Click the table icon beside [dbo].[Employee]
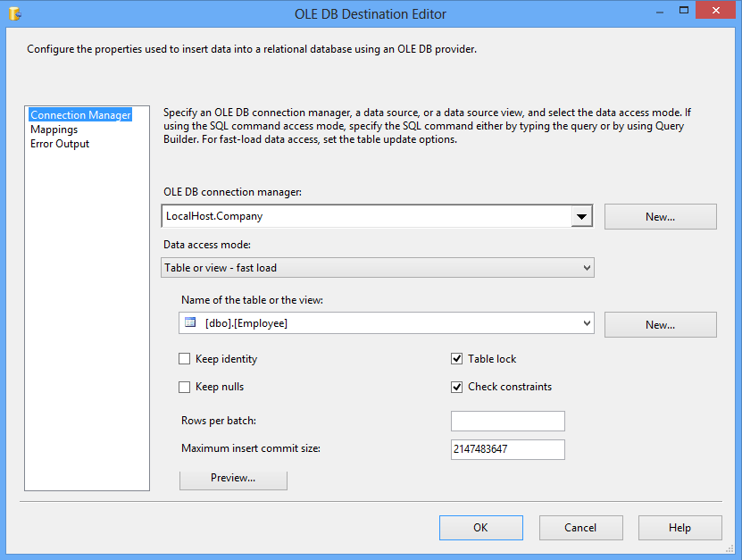Image resolution: width=742 pixels, height=560 pixels. click(190, 322)
